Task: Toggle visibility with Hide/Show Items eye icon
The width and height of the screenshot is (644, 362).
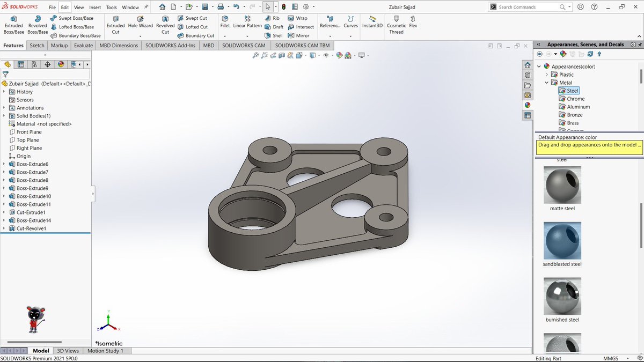Action: click(x=326, y=55)
